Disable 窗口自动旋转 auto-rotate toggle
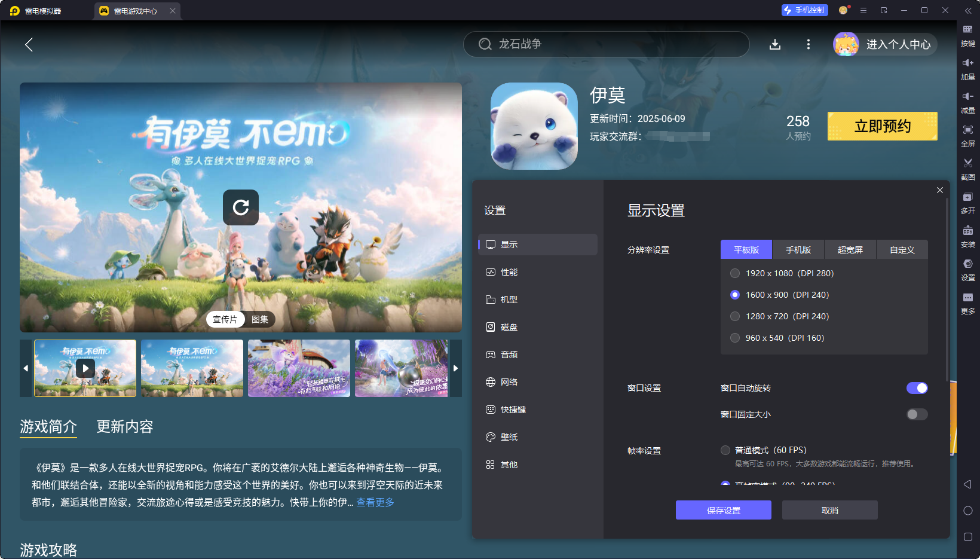The image size is (980, 559). tap(917, 388)
